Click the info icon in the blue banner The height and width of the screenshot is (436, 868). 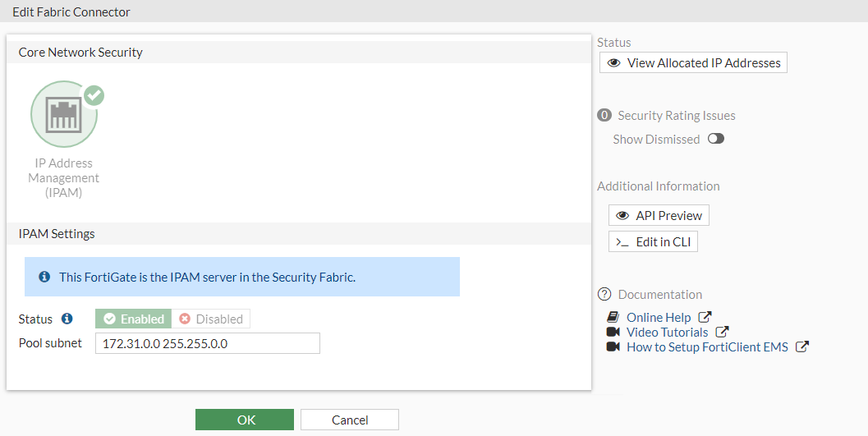click(x=44, y=278)
